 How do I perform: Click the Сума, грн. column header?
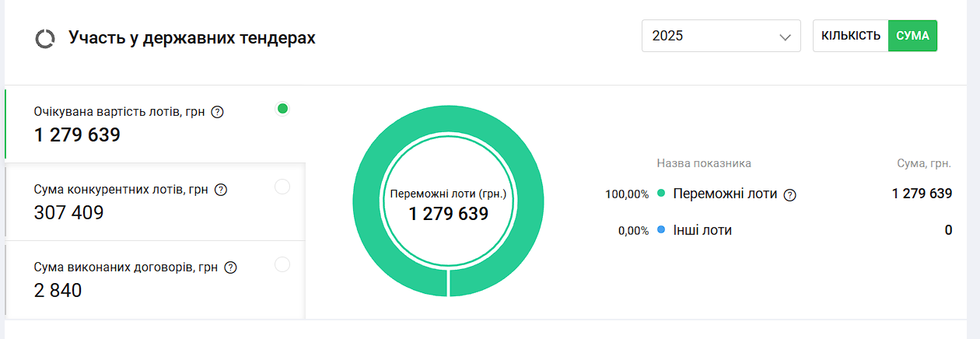(925, 163)
